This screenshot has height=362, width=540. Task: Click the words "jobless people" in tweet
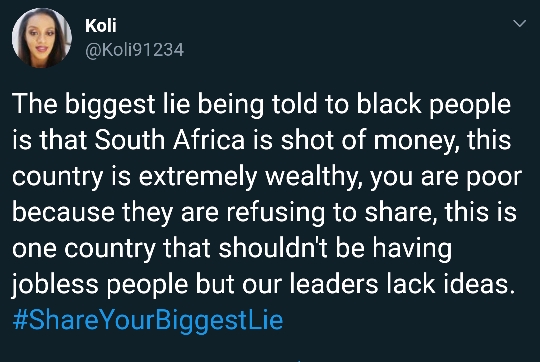click(100, 285)
